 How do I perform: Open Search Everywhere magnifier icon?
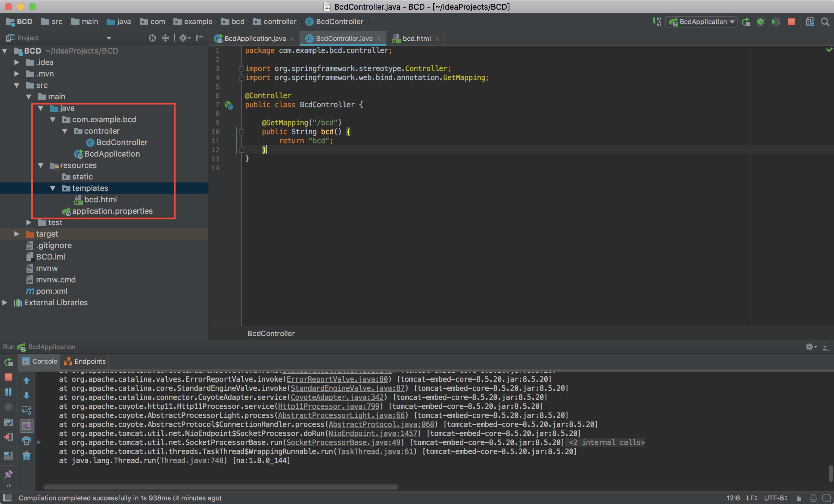pyautogui.click(x=825, y=22)
